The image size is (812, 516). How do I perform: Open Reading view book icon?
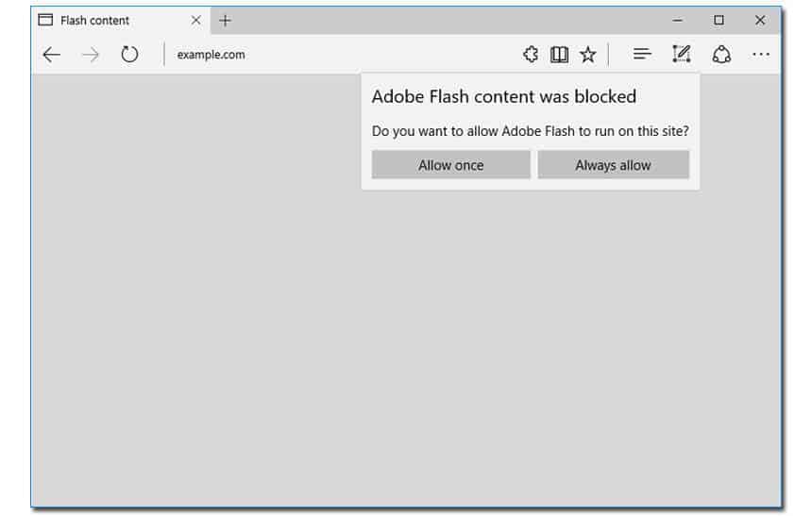click(x=559, y=55)
